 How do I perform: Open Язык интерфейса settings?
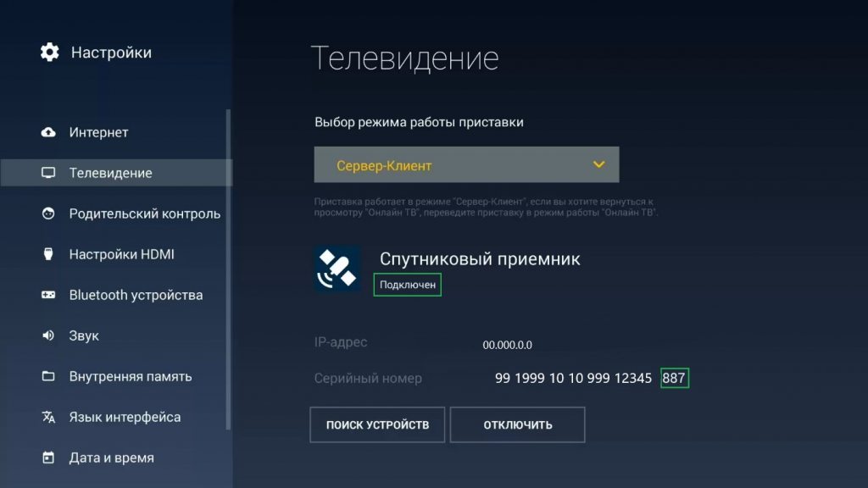pyautogui.click(x=116, y=417)
